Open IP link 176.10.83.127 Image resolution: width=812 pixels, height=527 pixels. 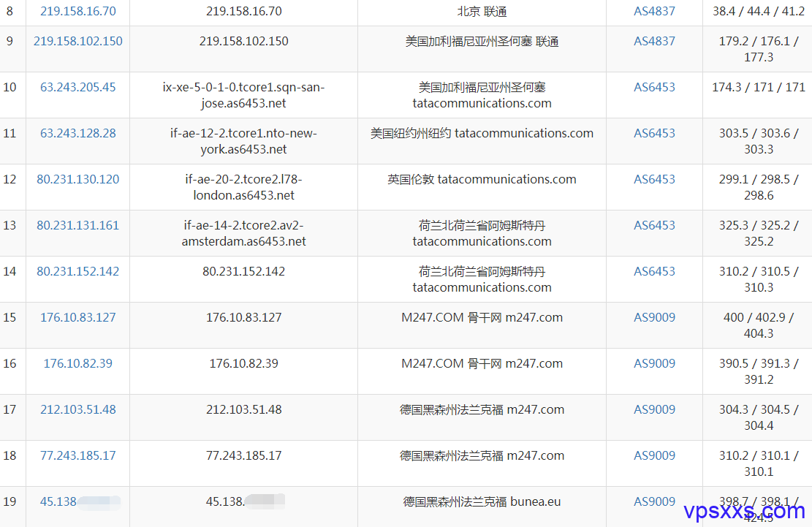[77, 318]
